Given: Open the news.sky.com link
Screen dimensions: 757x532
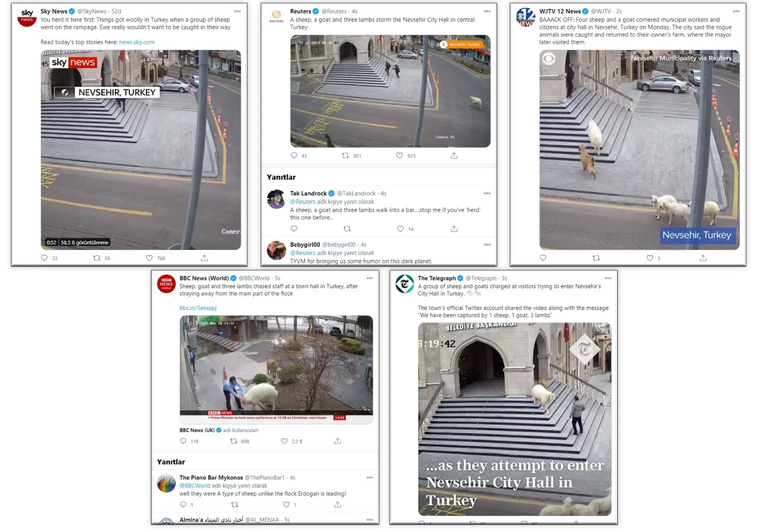Looking at the screenshot, I should point(137,42).
